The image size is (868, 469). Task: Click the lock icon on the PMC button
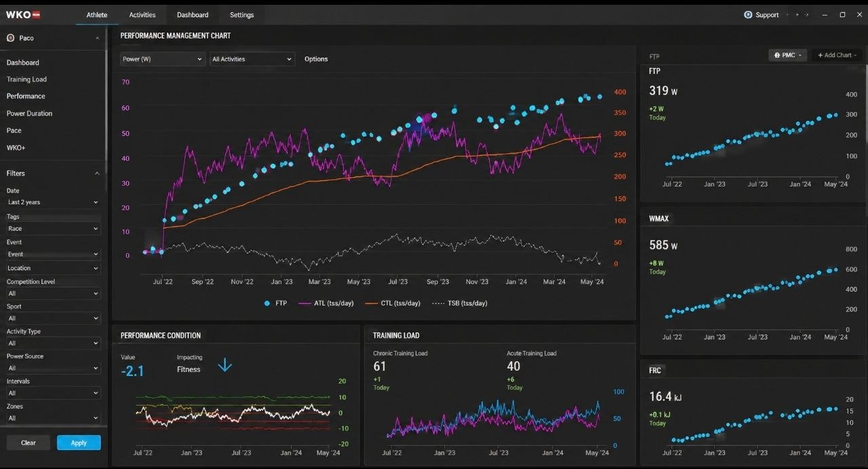(777, 55)
